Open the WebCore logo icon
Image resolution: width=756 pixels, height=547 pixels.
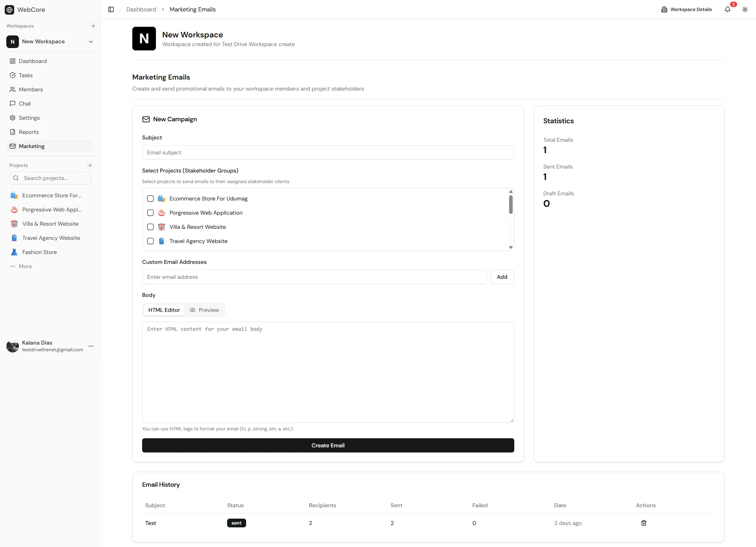pyautogui.click(x=9, y=9)
